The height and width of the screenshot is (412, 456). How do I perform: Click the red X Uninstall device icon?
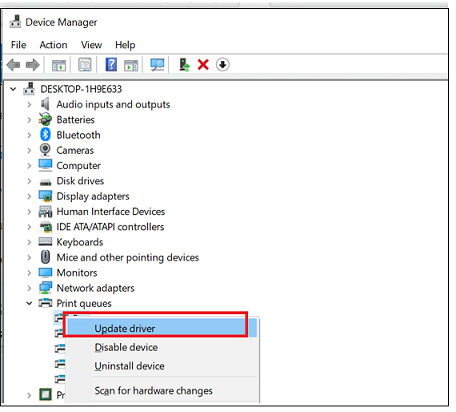click(203, 65)
